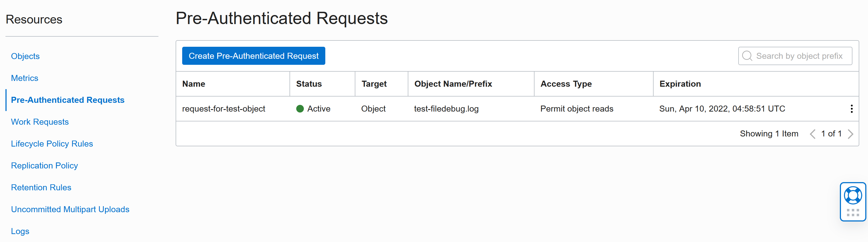Click the Showing 1 Item label
Image resolution: width=868 pixels, height=242 pixels.
(769, 134)
